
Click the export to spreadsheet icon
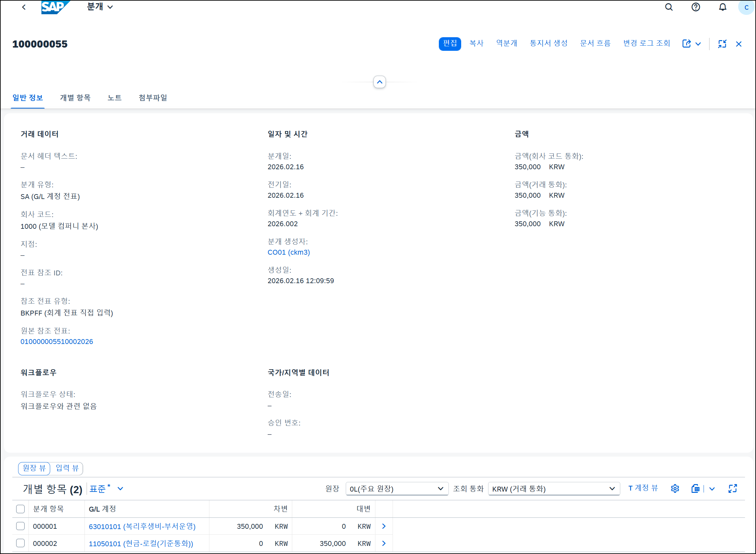[695, 489]
